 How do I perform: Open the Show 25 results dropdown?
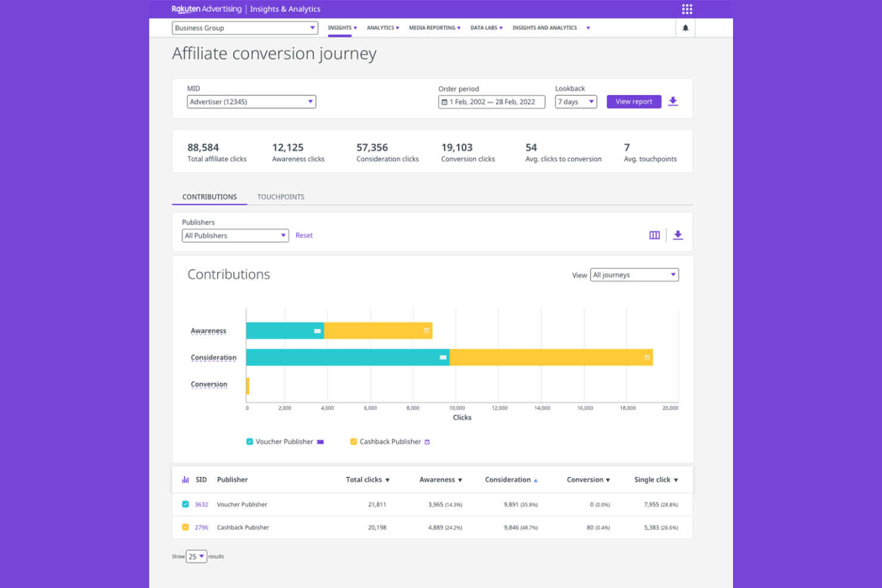[x=196, y=556]
